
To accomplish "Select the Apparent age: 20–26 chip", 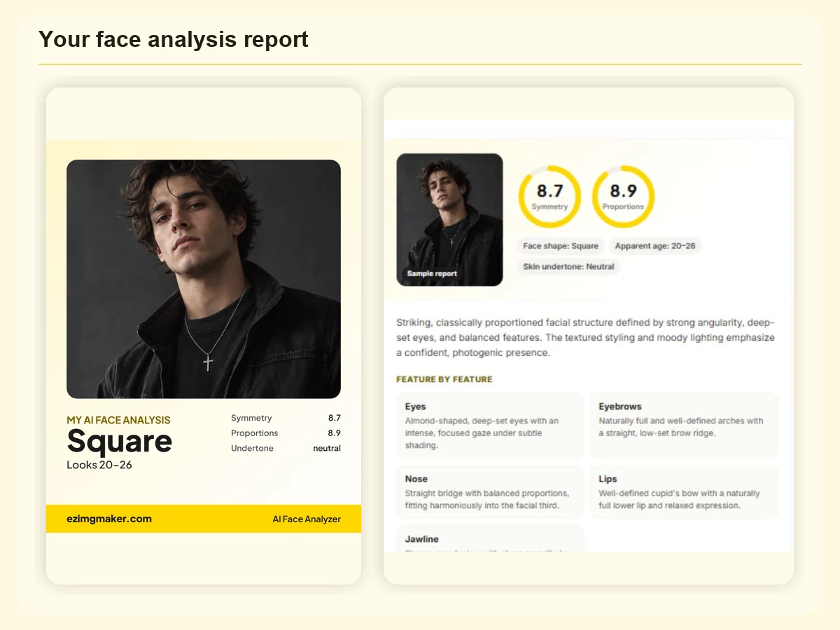I will [x=655, y=246].
